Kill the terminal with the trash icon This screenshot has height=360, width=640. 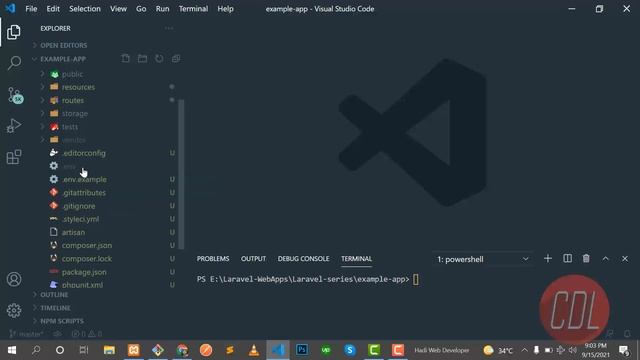click(586, 259)
